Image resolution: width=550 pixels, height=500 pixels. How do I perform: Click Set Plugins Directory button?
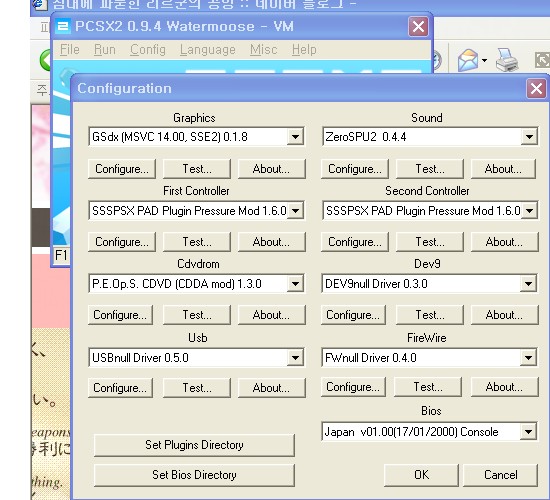(194, 445)
